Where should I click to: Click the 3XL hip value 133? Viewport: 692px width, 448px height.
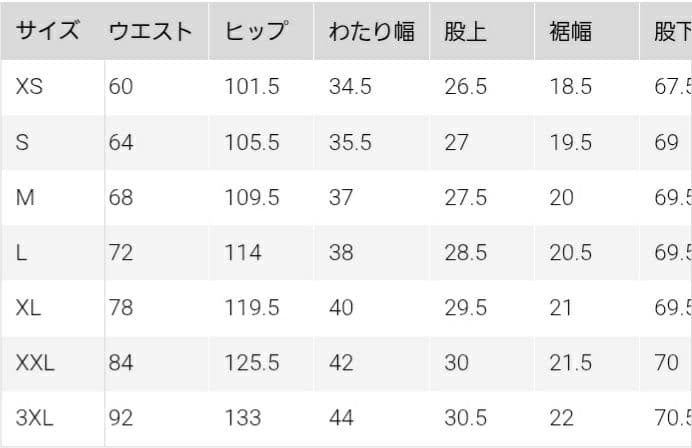tap(243, 417)
